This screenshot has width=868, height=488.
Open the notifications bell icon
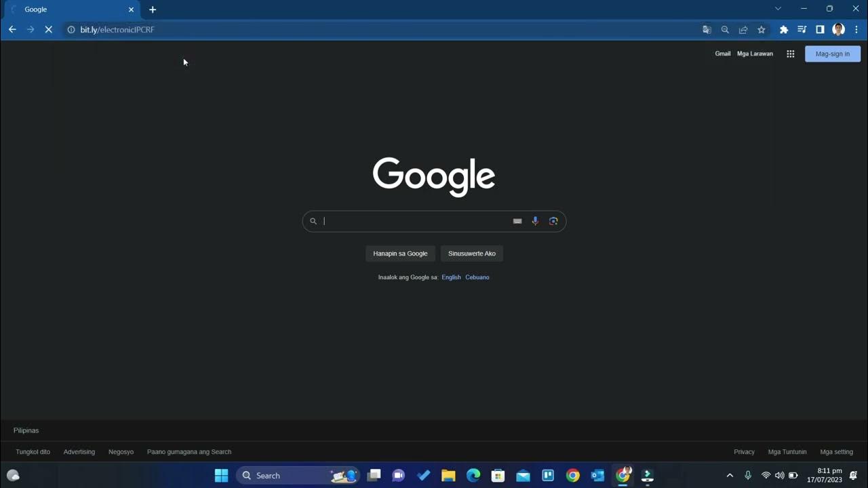point(854,476)
